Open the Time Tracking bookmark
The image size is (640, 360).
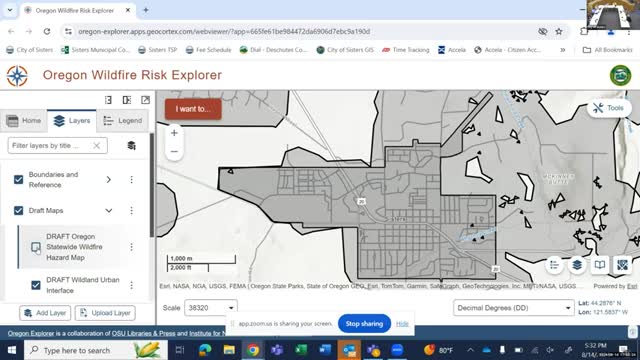coord(406,50)
